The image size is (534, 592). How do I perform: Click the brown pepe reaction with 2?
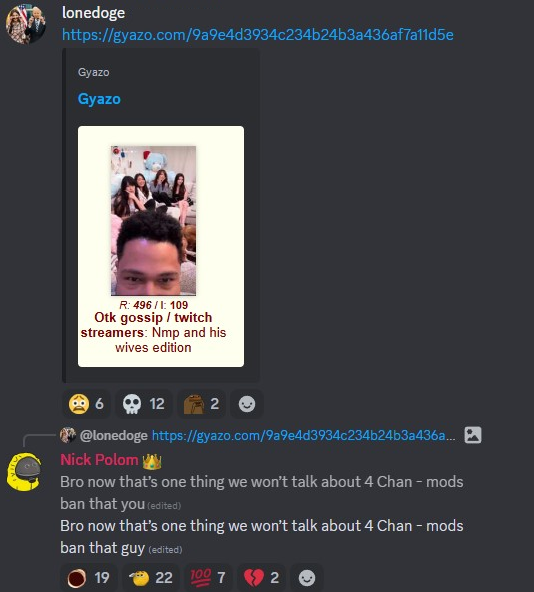pyautogui.click(x=201, y=404)
